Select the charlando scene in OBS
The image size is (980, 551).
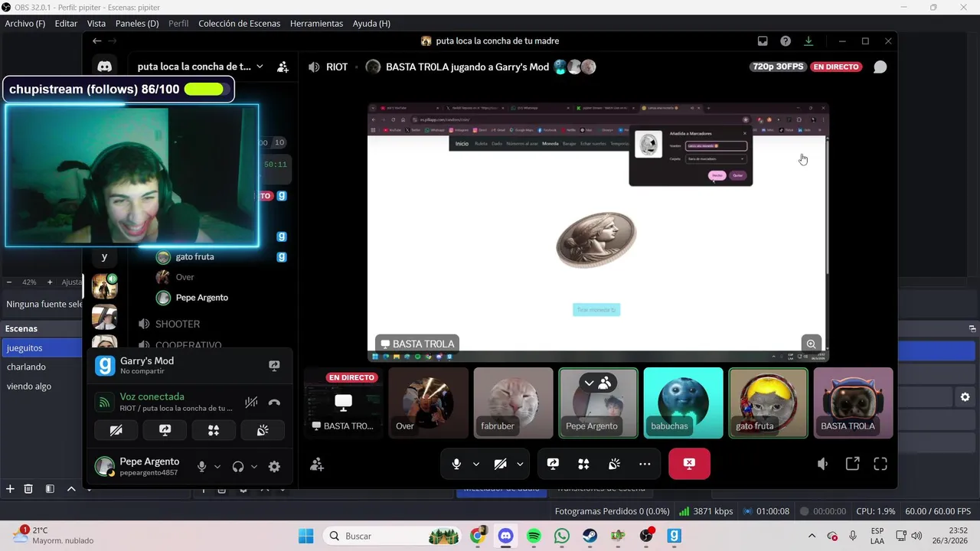click(x=41, y=367)
